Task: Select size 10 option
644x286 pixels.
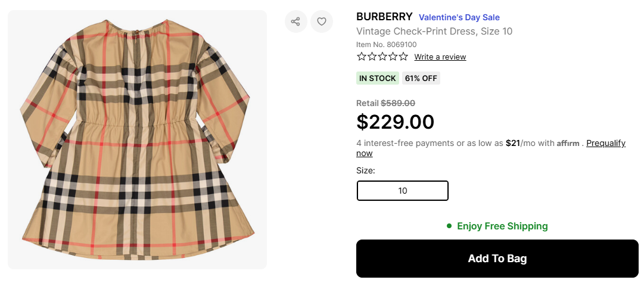Action: point(402,191)
